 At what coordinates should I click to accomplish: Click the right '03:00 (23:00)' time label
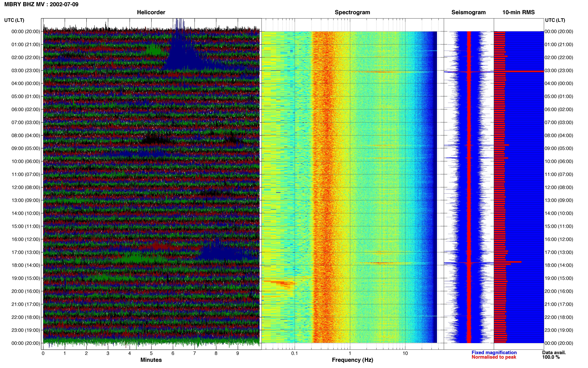pyautogui.click(x=559, y=71)
